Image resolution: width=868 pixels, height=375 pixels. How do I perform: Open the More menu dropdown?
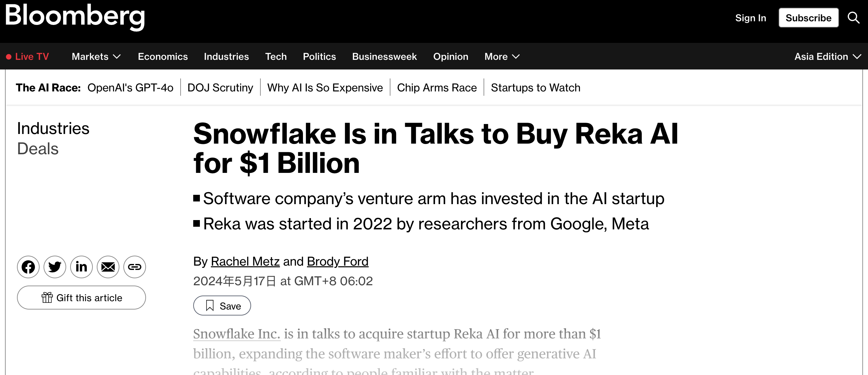tap(502, 57)
